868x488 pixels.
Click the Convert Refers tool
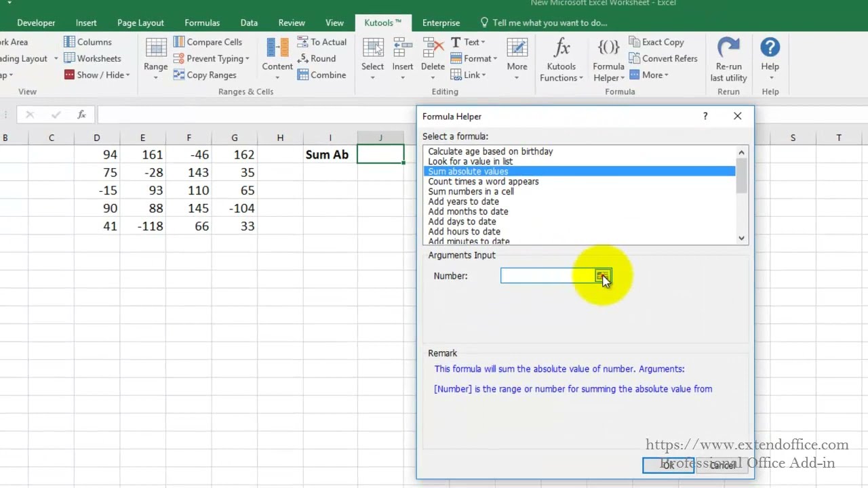point(663,58)
